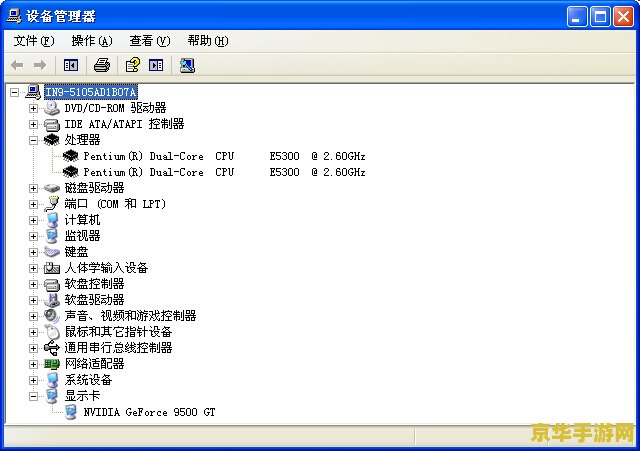
Task: Click the 处理器 chip icon
Action: point(52,140)
